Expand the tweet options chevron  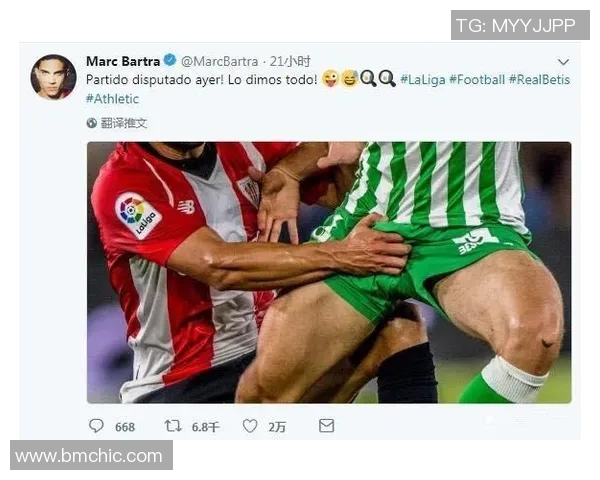563,62
